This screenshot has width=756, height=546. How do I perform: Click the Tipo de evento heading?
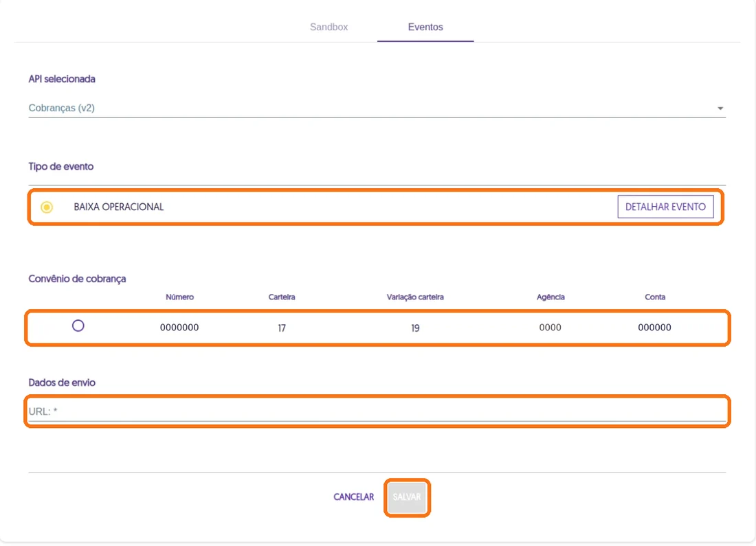click(60, 167)
